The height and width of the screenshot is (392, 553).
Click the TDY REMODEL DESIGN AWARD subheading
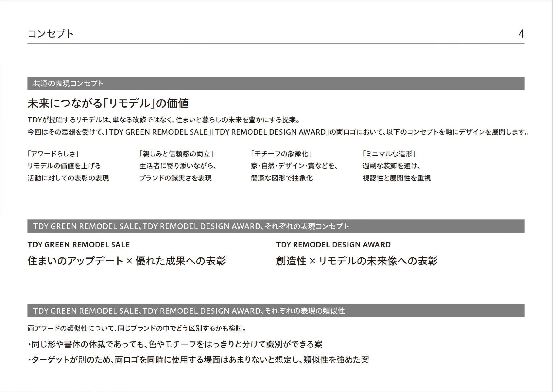[x=333, y=245]
